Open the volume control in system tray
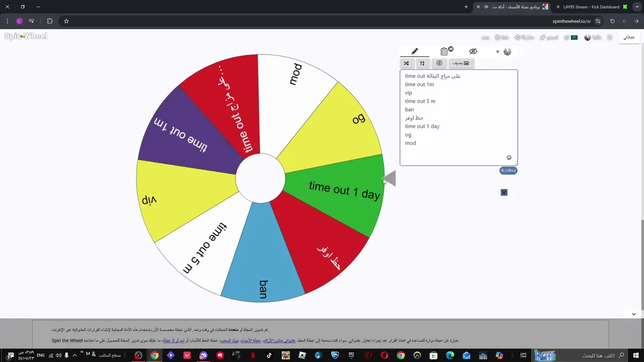644x362 pixels. click(59, 355)
